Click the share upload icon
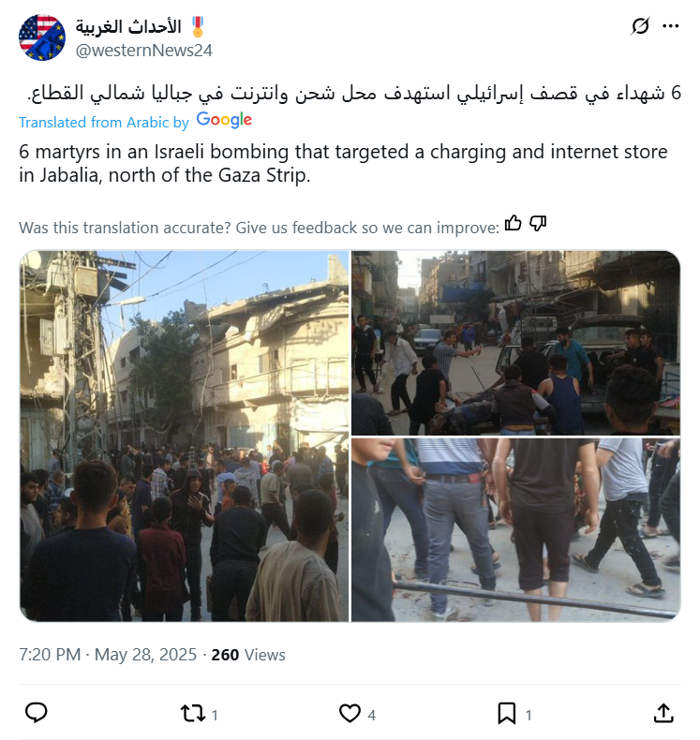Screen dimensions: 700x740 click(663, 713)
